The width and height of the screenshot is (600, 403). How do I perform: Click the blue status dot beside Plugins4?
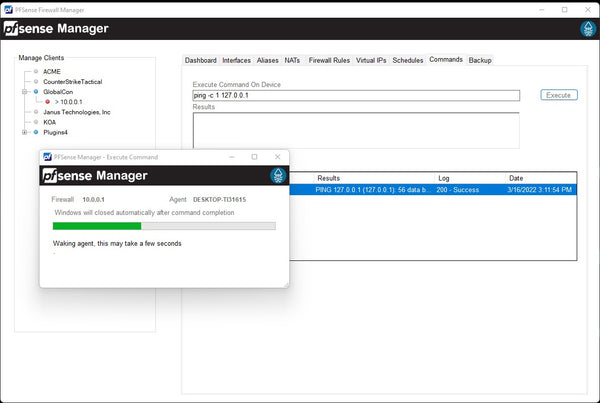pyautogui.click(x=37, y=132)
